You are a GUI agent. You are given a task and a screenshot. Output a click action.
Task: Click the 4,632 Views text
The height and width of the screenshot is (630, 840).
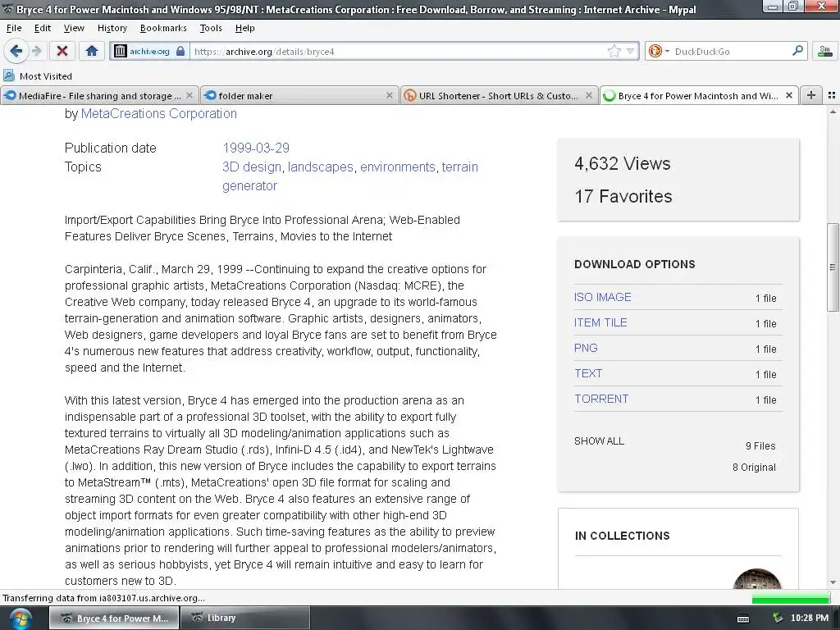[622, 163]
